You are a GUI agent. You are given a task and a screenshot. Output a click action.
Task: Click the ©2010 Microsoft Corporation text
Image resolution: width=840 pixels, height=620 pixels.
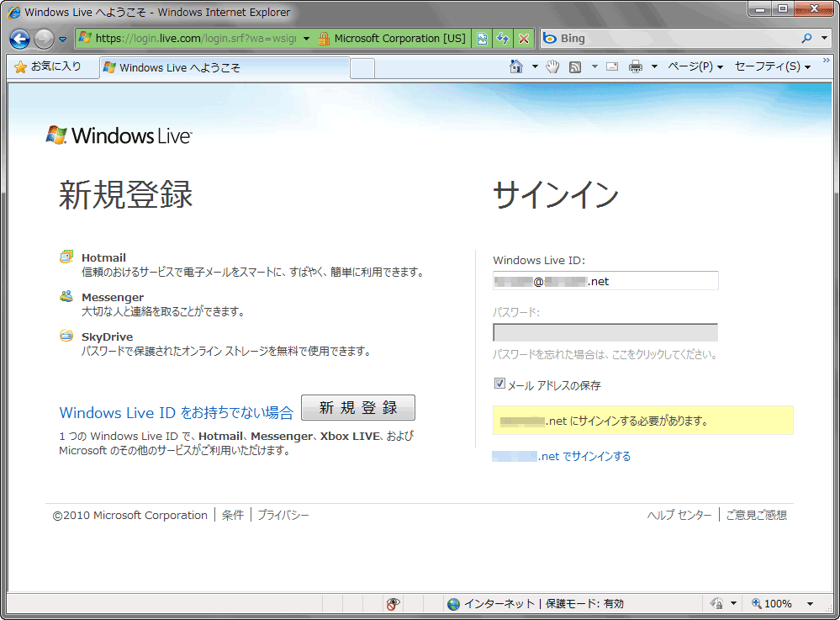coord(129,515)
